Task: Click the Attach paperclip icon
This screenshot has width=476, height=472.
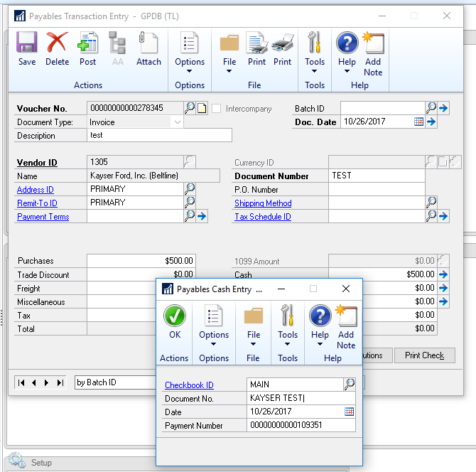Action: [148, 48]
